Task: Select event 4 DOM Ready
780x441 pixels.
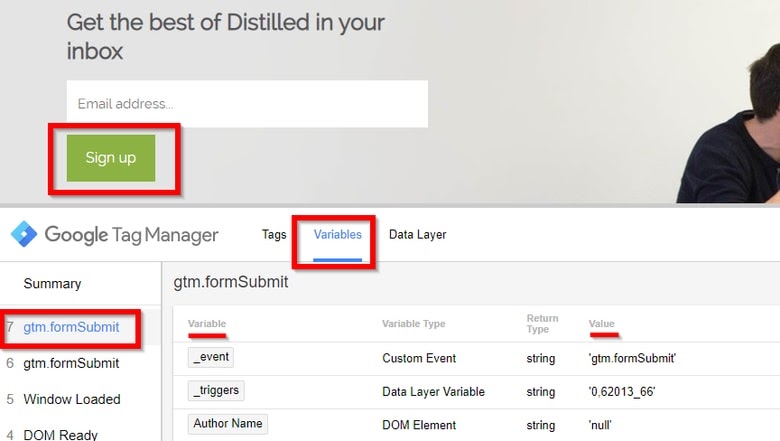Action: tap(60, 434)
